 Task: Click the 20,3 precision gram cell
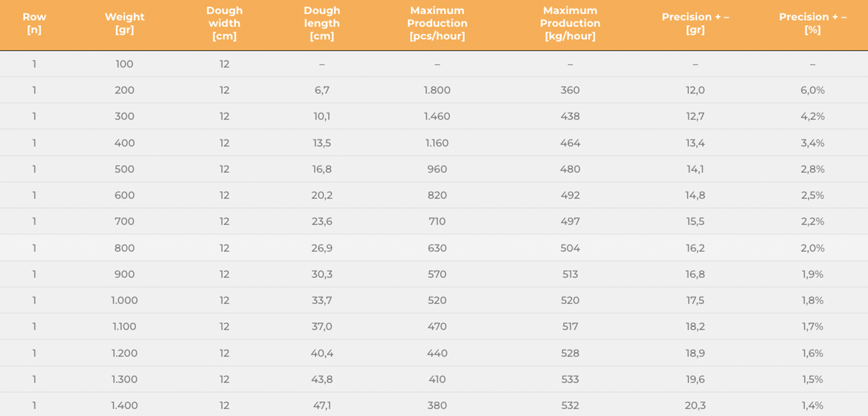(x=695, y=406)
